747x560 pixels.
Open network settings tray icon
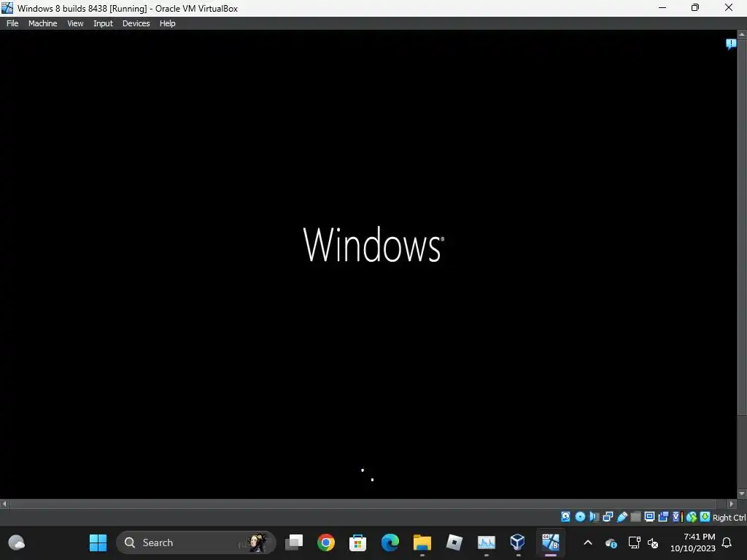point(634,542)
